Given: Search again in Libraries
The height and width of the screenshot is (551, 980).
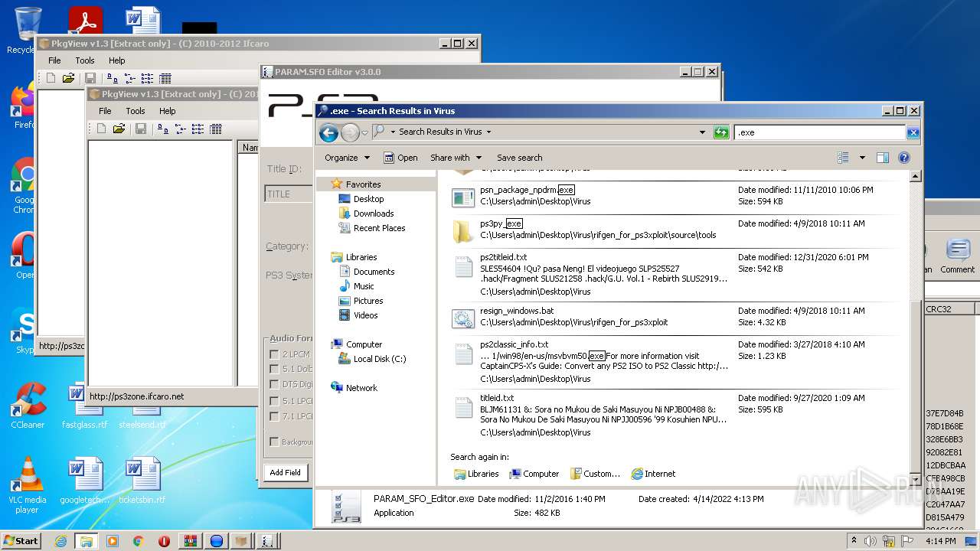Looking at the screenshot, I should click(476, 474).
